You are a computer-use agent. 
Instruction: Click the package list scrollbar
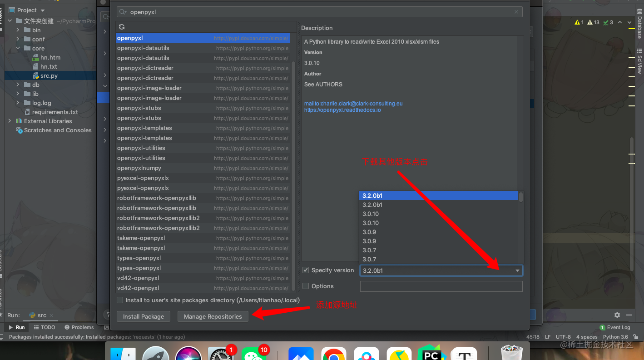[x=293, y=175]
